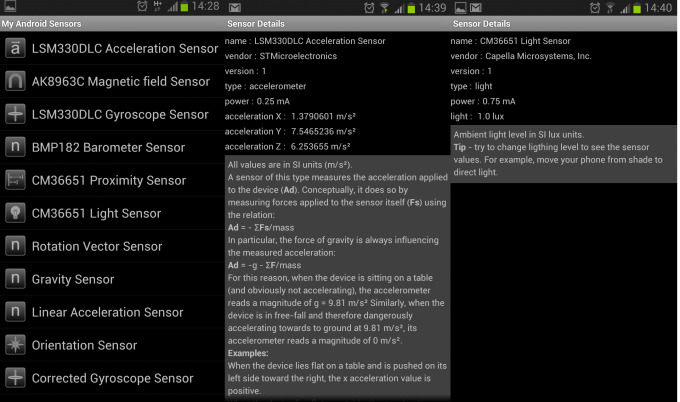Select AK8963C Magnetic field Sensor
680x402 pixels.
coord(122,82)
